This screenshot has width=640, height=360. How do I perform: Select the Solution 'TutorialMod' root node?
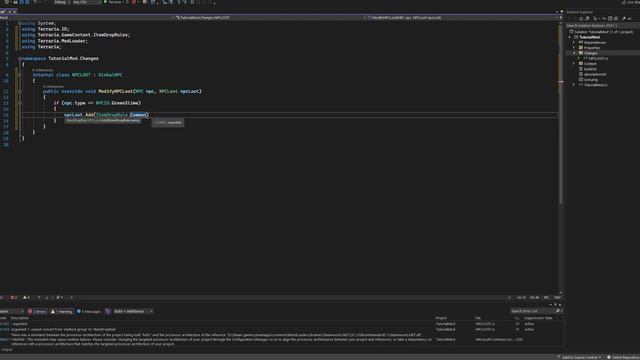[600, 31]
